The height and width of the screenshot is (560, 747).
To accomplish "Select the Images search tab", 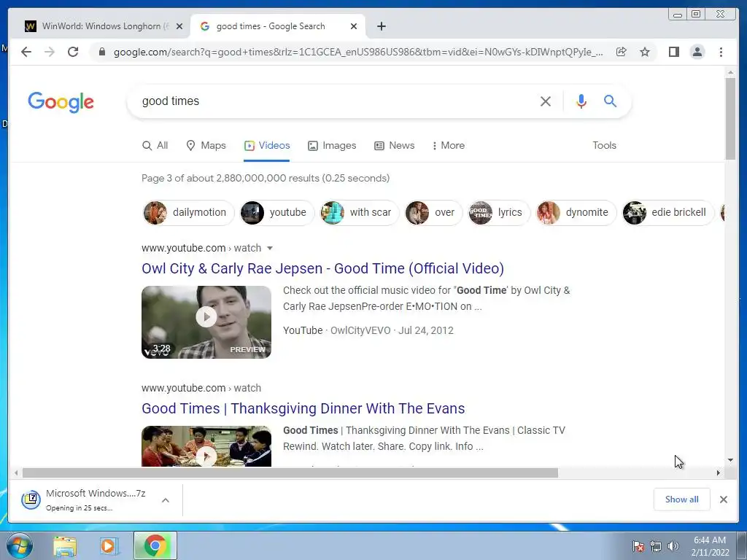I will (x=332, y=145).
